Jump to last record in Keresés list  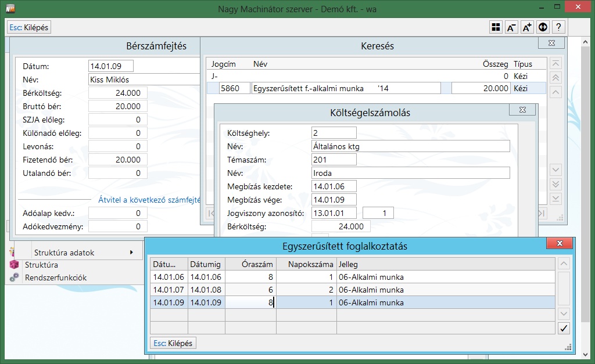click(x=556, y=199)
